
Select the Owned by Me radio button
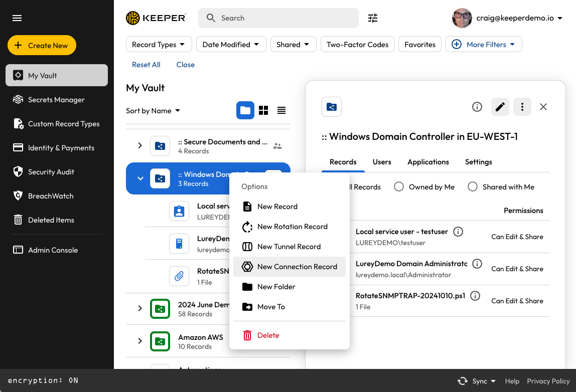(x=399, y=187)
